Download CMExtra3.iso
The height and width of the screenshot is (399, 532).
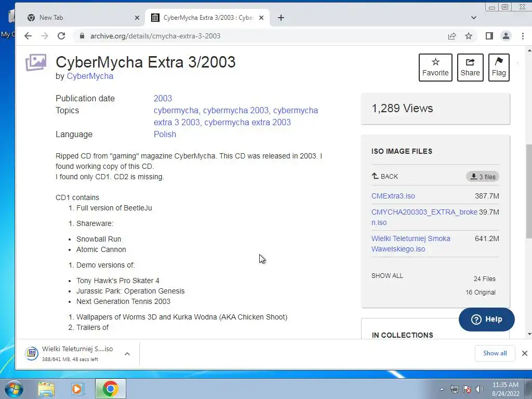point(393,196)
